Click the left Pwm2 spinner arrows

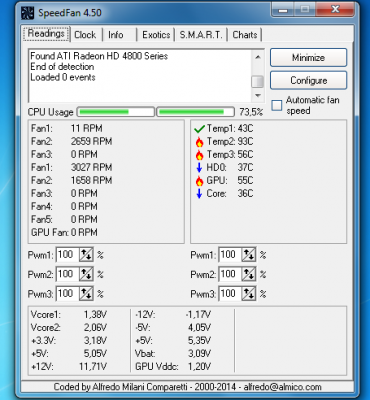point(86,275)
